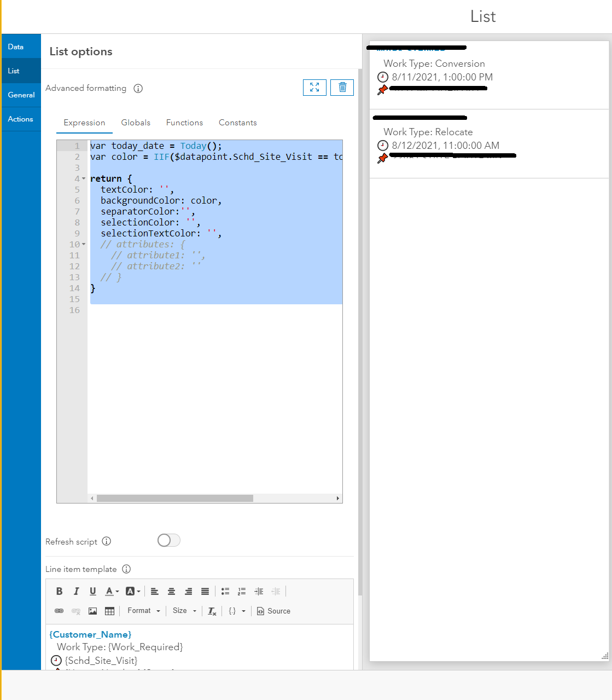Click the pushpin icon in Conversion item

click(382, 90)
